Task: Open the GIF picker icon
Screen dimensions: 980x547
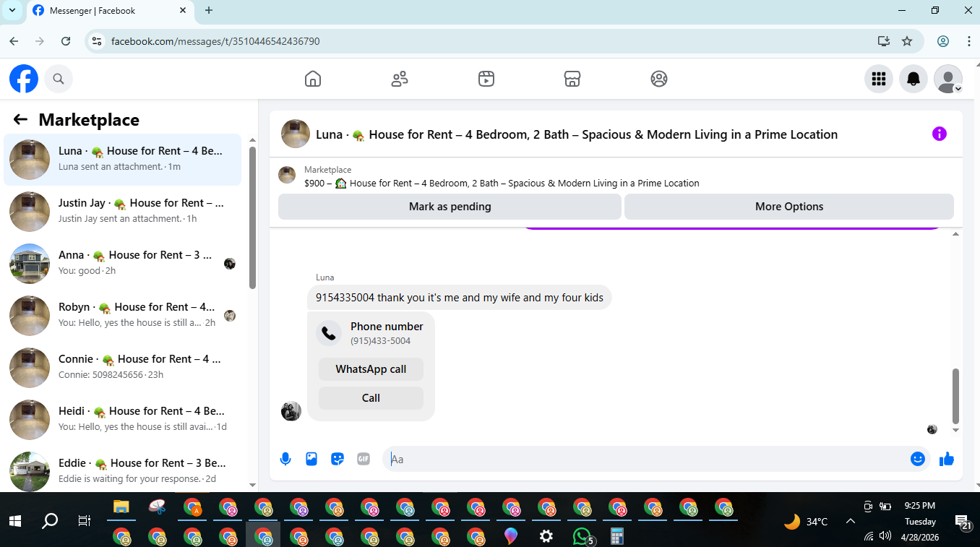Action: click(x=364, y=459)
